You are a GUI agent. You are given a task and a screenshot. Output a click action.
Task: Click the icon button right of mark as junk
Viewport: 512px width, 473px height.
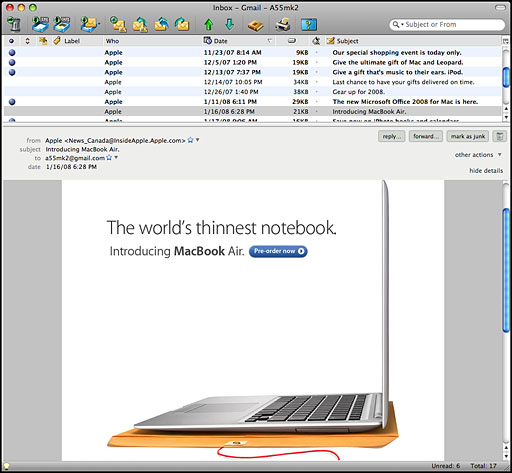tap(499, 136)
